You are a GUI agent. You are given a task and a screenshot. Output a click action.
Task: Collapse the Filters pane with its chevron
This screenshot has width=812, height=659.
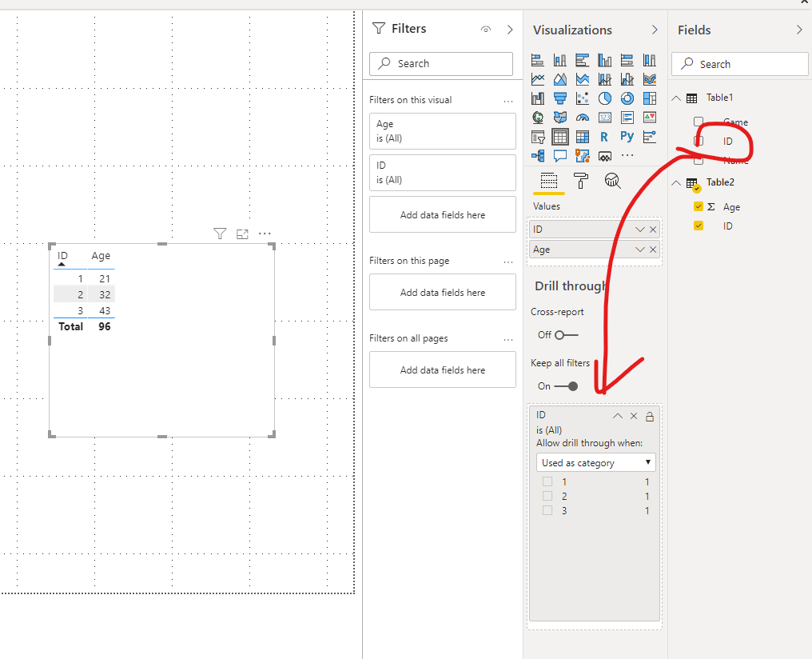pos(510,30)
